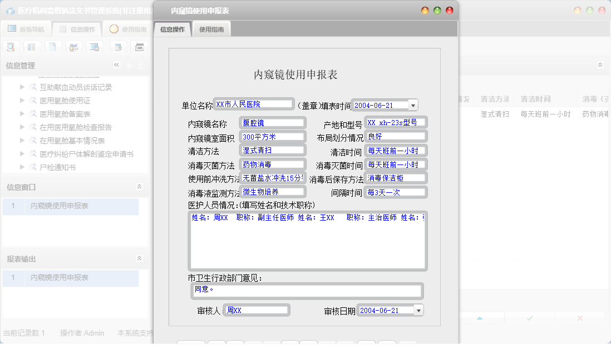The width and height of the screenshot is (611, 364).
Task: Collapse the 信息窗口 panel chevron
Action: click(x=139, y=187)
